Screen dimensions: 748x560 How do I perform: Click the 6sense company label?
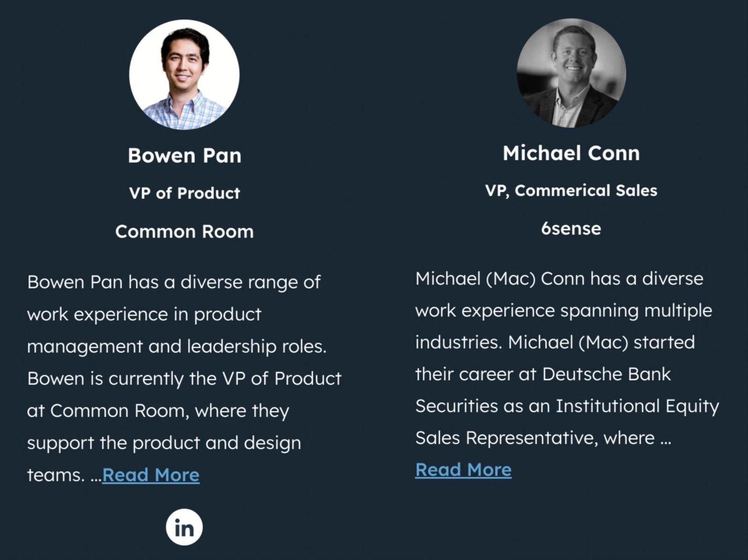571,229
